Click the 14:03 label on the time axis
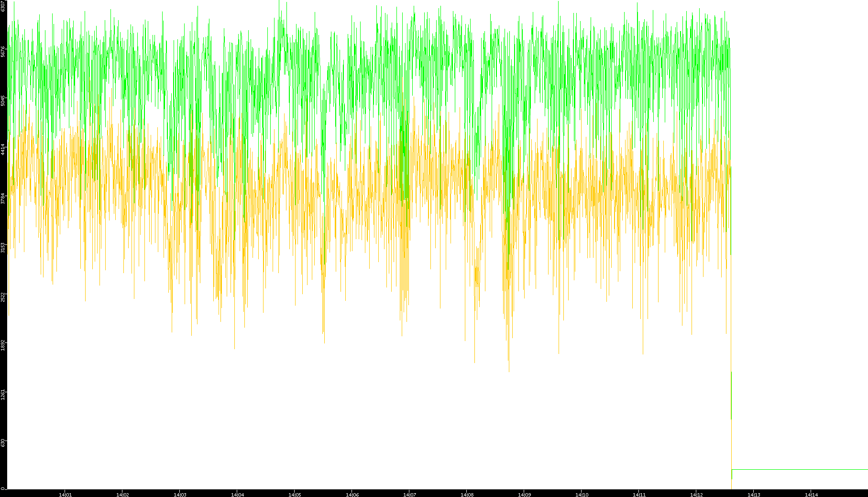Image resolution: width=868 pixels, height=497 pixels. tap(180, 495)
